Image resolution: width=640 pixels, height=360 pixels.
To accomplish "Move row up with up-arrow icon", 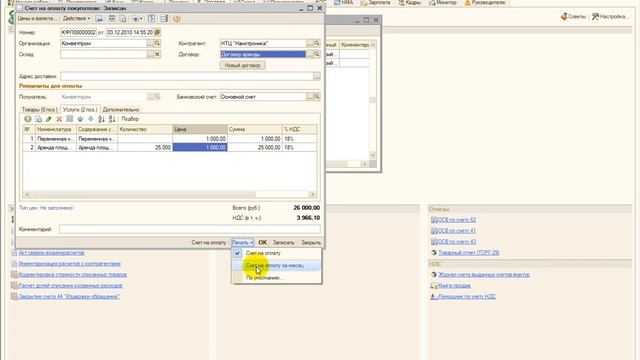I will click(80, 119).
